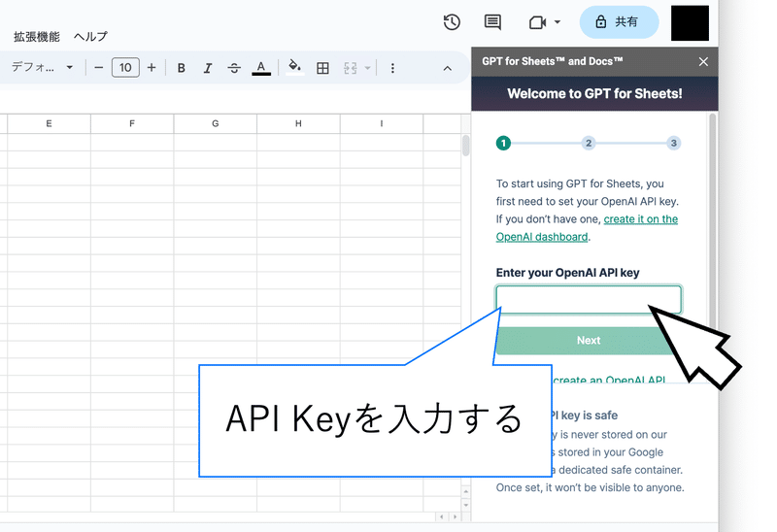Click the sheet scroll left arrow

pos(442,516)
